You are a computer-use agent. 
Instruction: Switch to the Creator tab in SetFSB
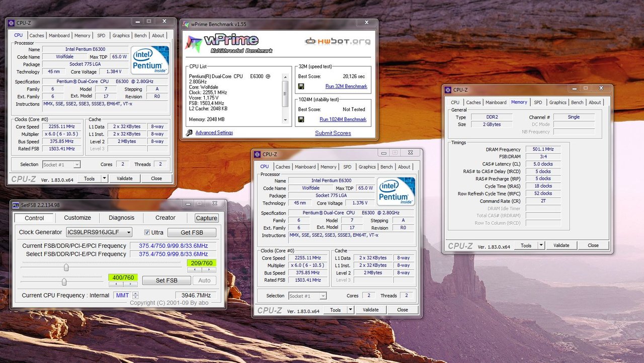165,218
